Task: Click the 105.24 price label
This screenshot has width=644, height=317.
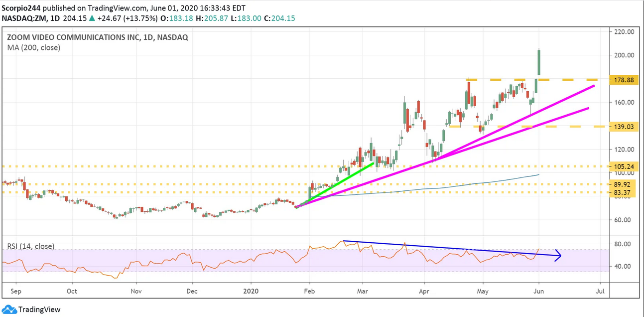Action: pos(625,166)
